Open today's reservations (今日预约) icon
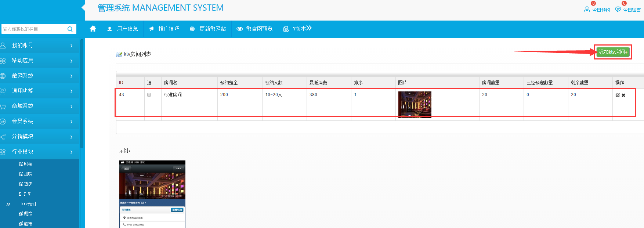The image size is (644, 228). [587, 10]
